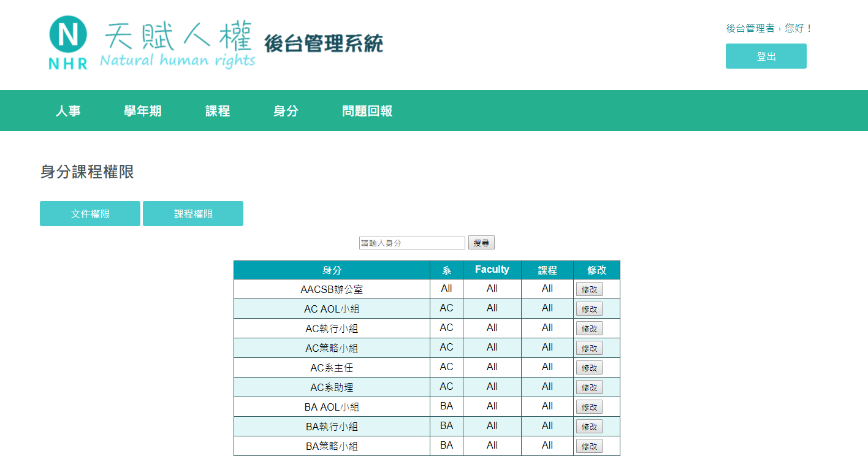Image resolution: width=868 pixels, height=456 pixels.
Task: Open the 問題回報 menu
Action: pos(367,111)
